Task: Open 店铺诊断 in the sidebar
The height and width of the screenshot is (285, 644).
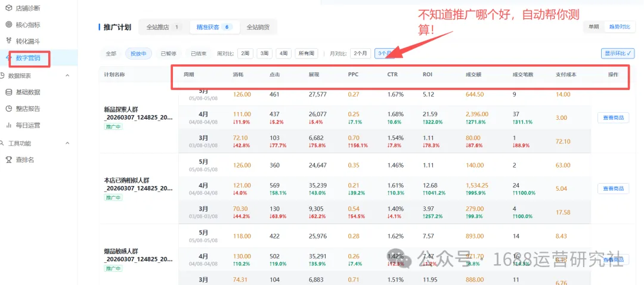Action: (x=28, y=8)
